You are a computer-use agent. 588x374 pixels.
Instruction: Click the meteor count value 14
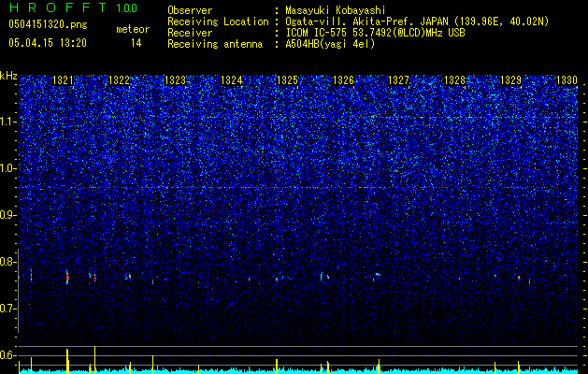pyautogui.click(x=136, y=43)
